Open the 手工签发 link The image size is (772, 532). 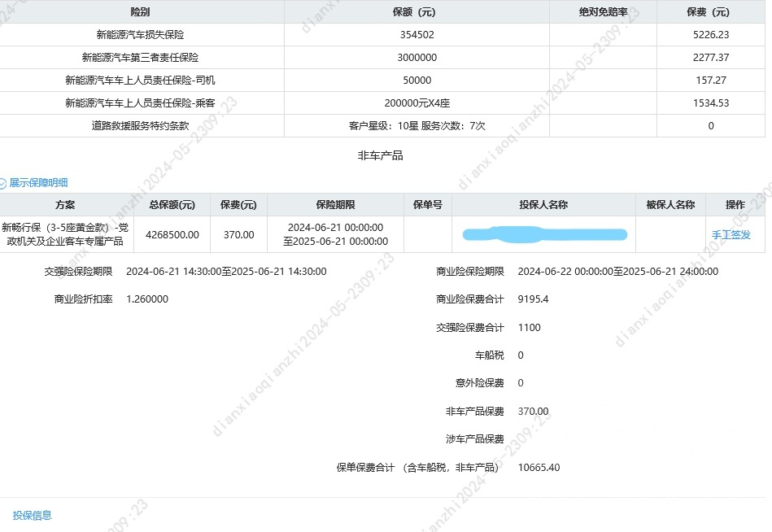click(732, 234)
